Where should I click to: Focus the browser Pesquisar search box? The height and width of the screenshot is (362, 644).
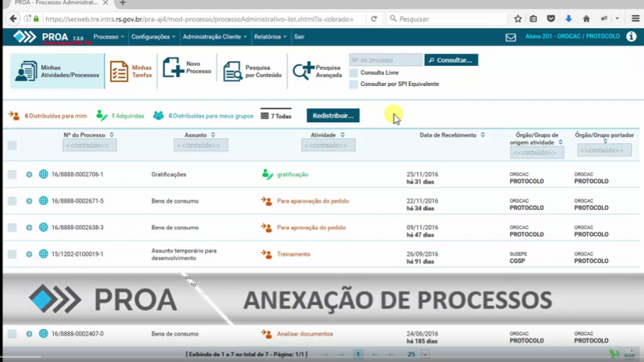447,19
